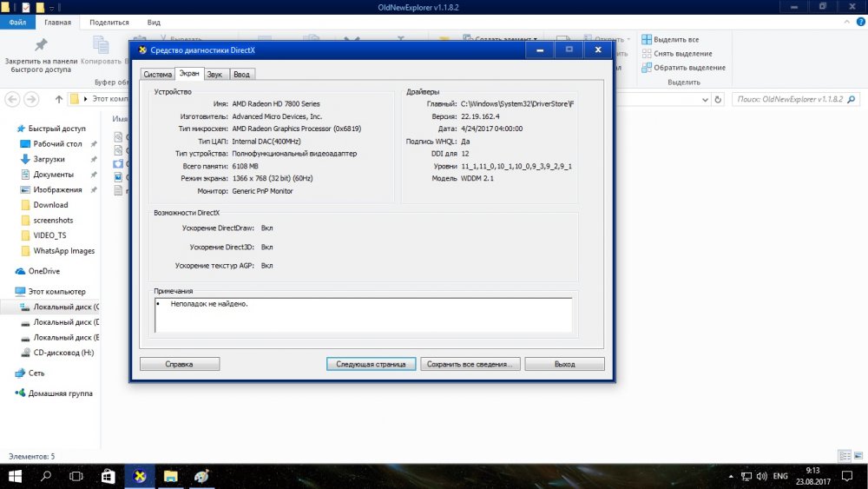Switch to large icons view in status bar
Image resolution: width=868 pixels, height=489 pixels.
[x=858, y=456]
